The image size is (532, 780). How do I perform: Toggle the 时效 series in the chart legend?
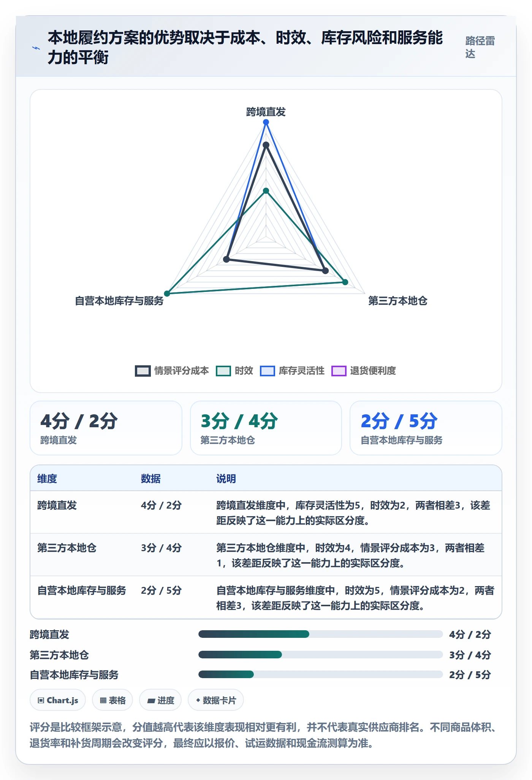coord(234,371)
